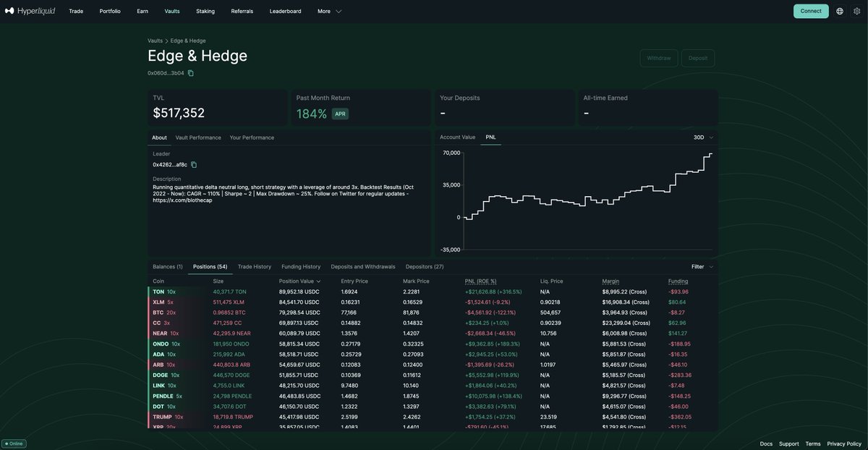This screenshot has height=450, width=868.
Task: Click TVL value $517,352
Action: [x=179, y=113]
